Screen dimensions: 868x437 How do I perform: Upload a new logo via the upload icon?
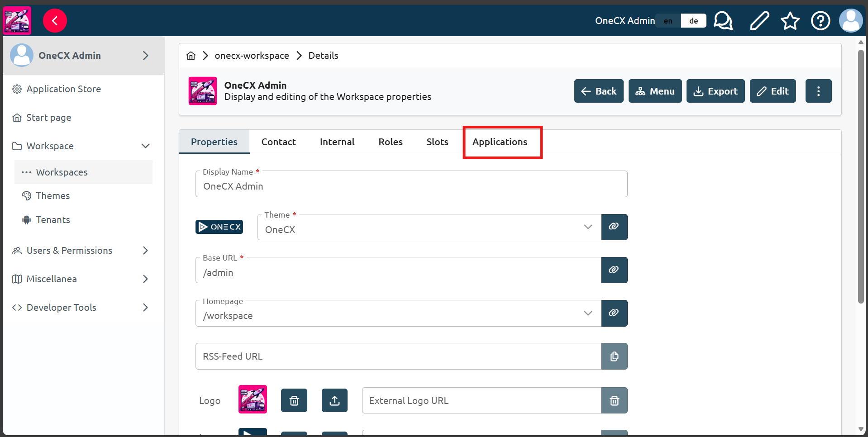click(334, 400)
